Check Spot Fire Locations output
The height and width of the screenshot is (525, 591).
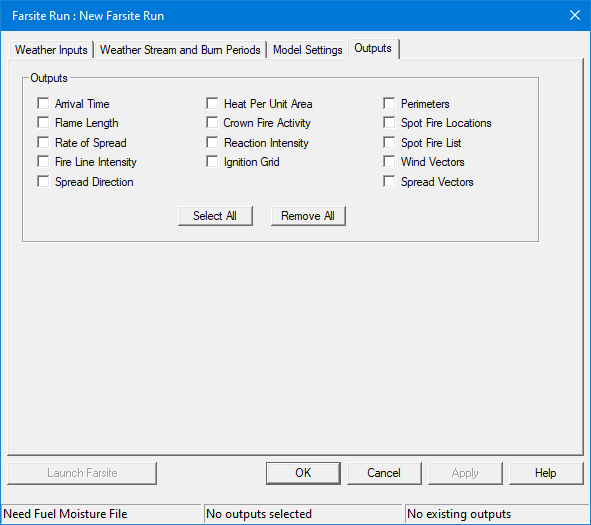(x=389, y=122)
